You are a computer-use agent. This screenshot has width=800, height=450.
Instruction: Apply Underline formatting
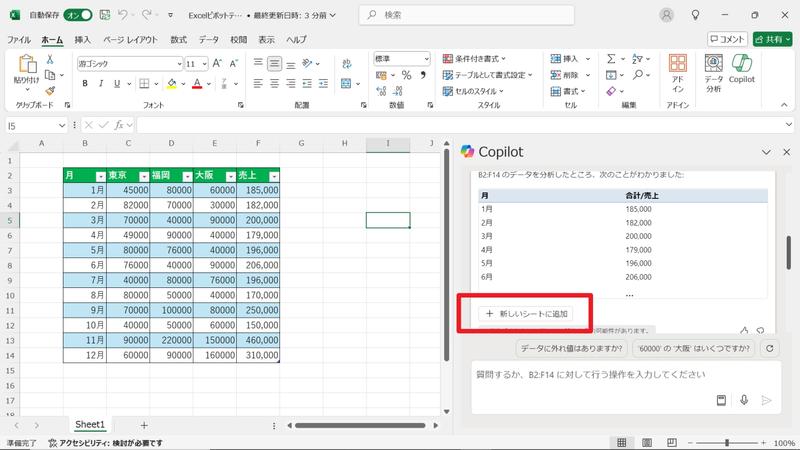[117, 83]
